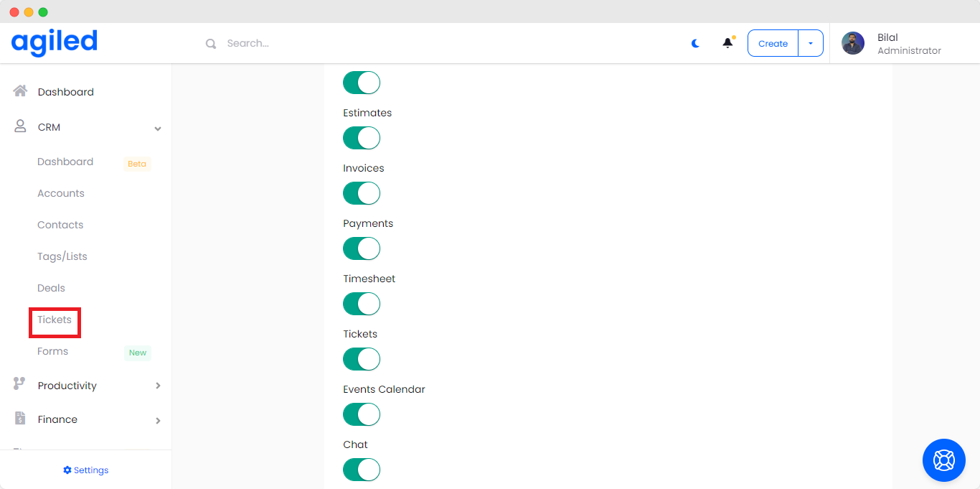Disable the Estimates toggle

(x=362, y=138)
